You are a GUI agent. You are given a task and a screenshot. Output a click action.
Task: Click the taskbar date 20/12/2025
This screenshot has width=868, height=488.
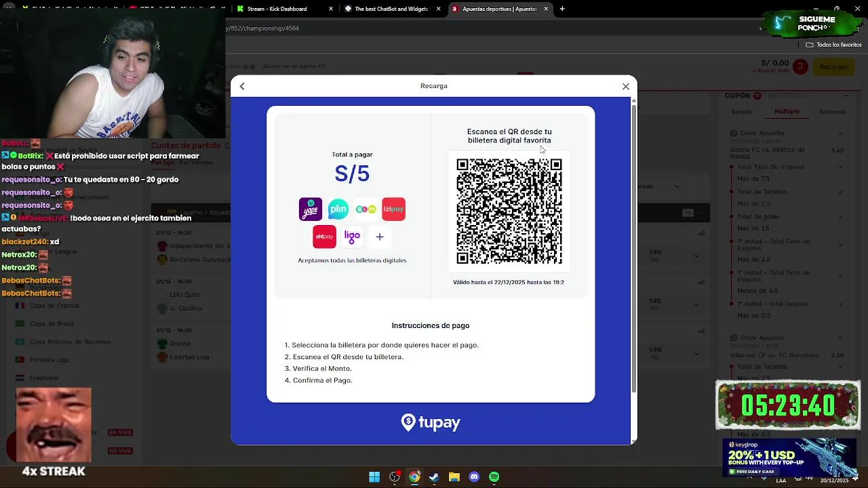click(x=834, y=481)
